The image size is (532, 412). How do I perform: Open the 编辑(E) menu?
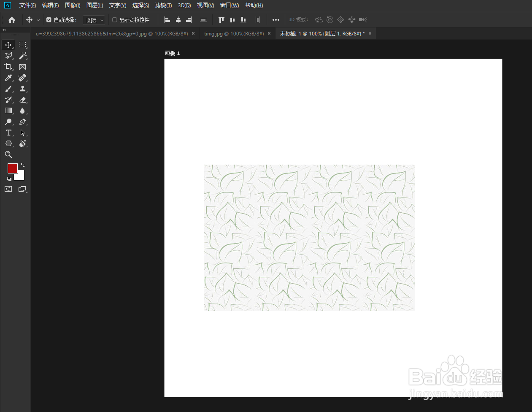50,5
